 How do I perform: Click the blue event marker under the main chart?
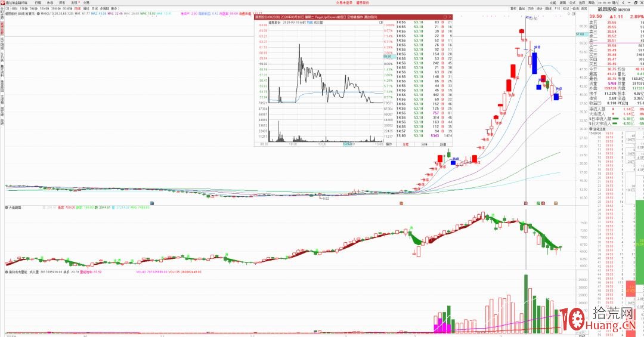click(x=152, y=203)
